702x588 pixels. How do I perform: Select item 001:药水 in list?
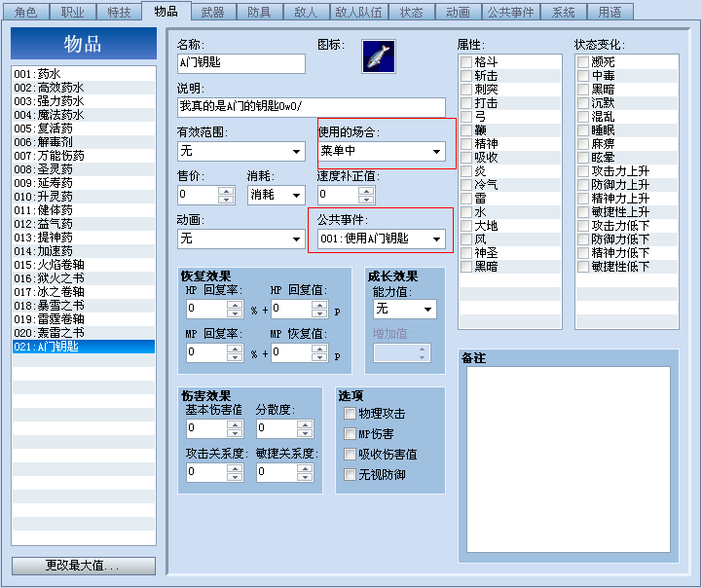pyautogui.click(x=84, y=74)
